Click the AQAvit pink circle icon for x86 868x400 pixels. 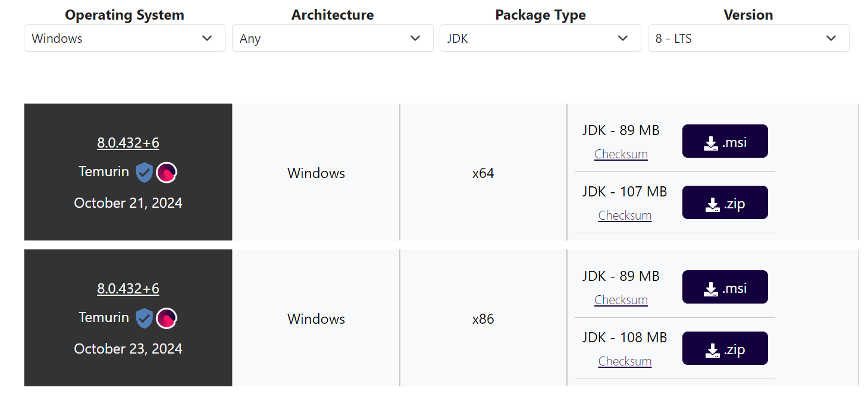(x=167, y=318)
